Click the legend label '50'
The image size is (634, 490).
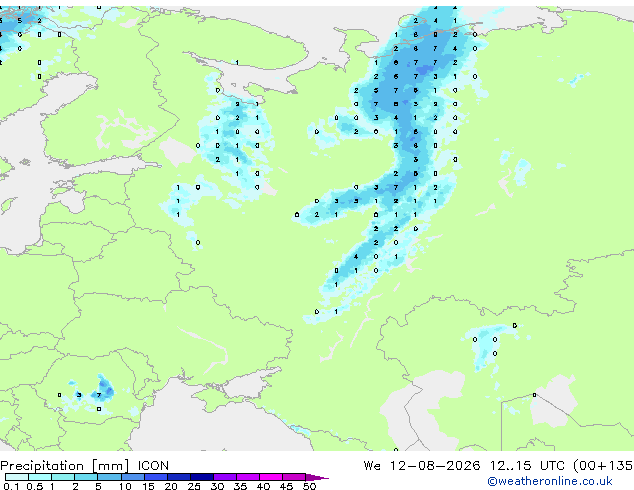310,486
